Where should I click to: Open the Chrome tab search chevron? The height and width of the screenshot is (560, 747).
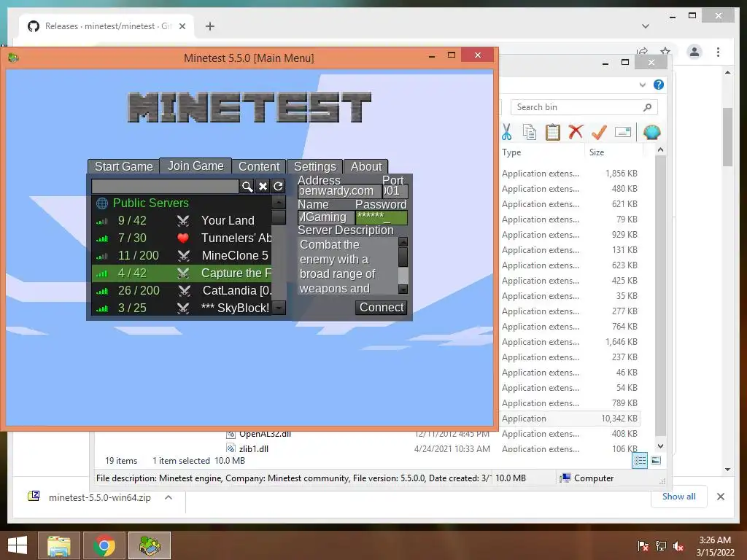tap(646, 26)
